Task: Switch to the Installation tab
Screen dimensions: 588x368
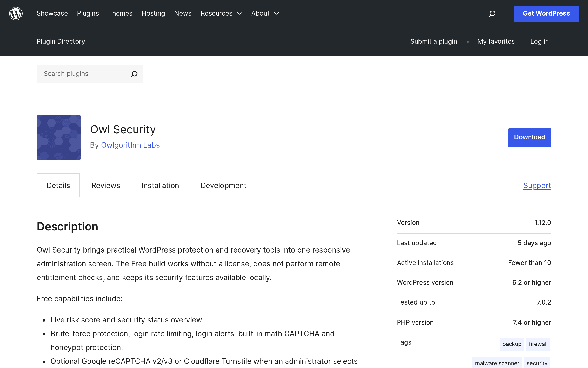Action: (160, 185)
